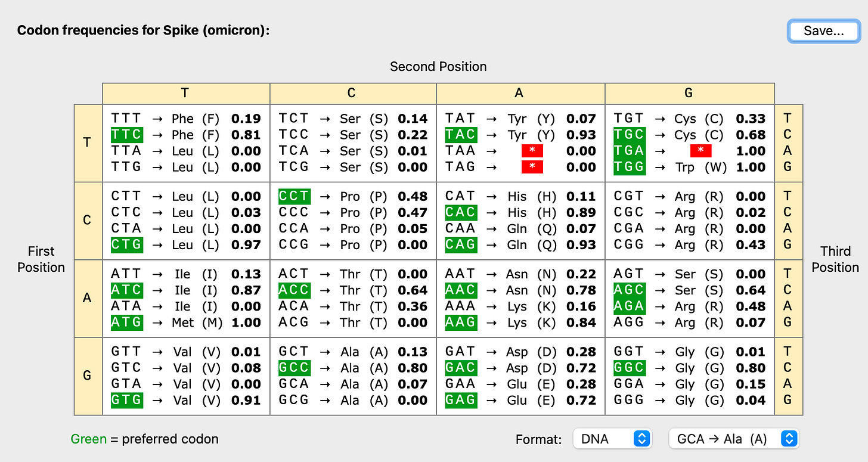868x462 pixels.
Task: Click the T second position column header
Action: pyautogui.click(x=186, y=93)
